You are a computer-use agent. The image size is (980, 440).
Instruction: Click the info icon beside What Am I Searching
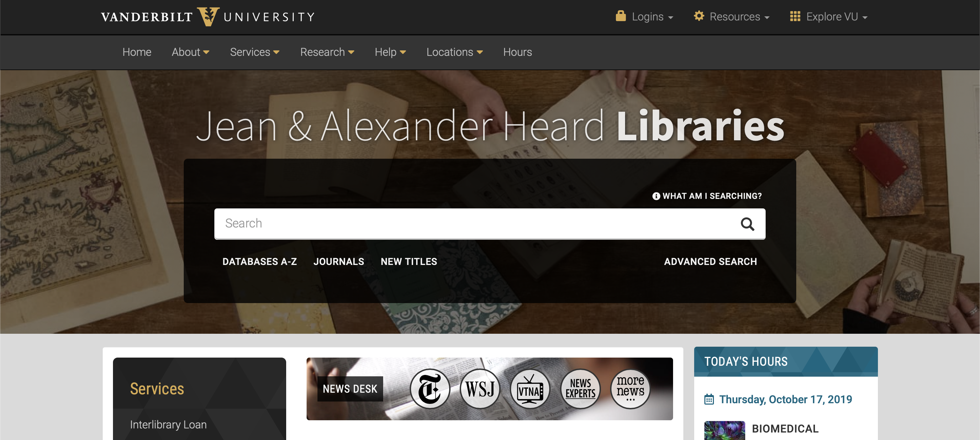pos(656,196)
